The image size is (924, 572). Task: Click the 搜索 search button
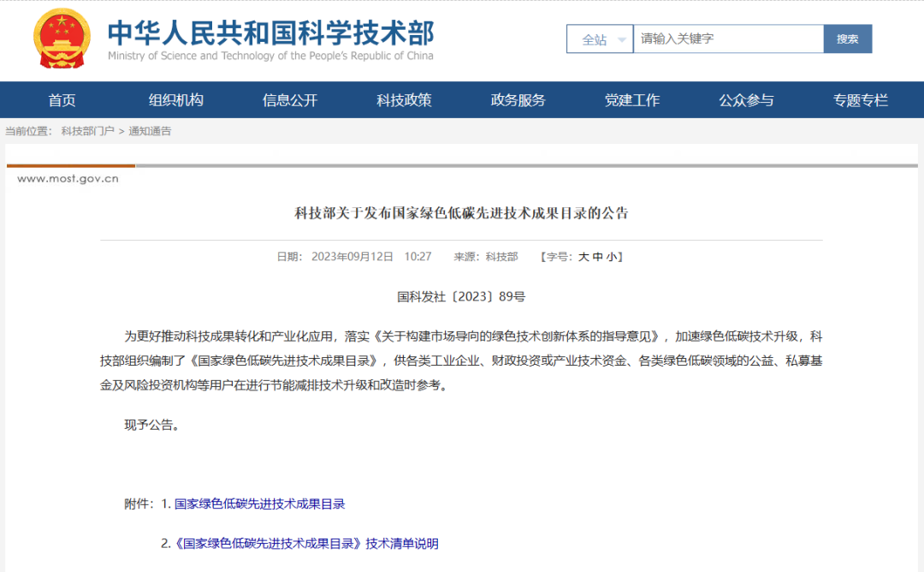pos(847,39)
